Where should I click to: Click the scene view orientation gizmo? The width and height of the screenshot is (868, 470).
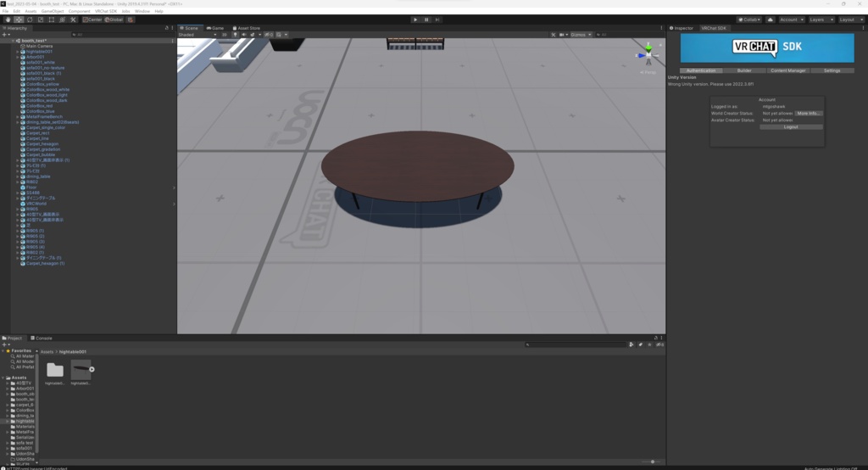point(648,55)
